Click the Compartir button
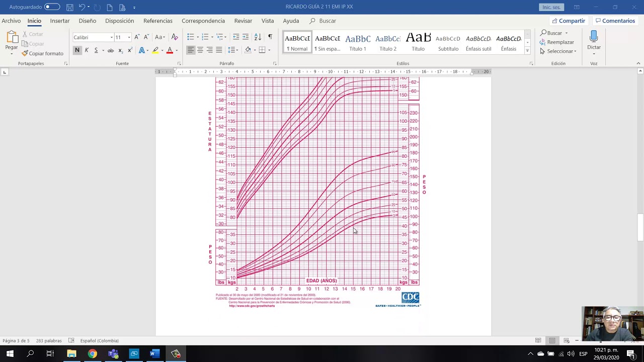 coord(568,21)
